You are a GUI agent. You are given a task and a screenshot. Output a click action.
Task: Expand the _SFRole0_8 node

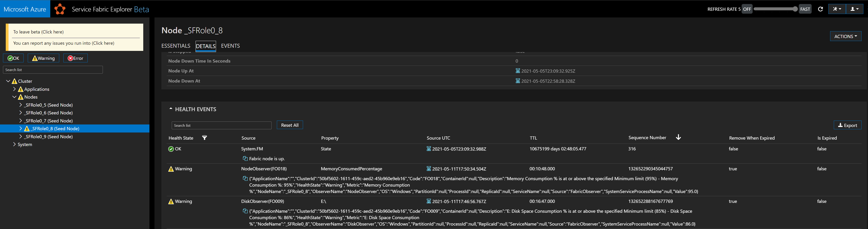pos(21,128)
